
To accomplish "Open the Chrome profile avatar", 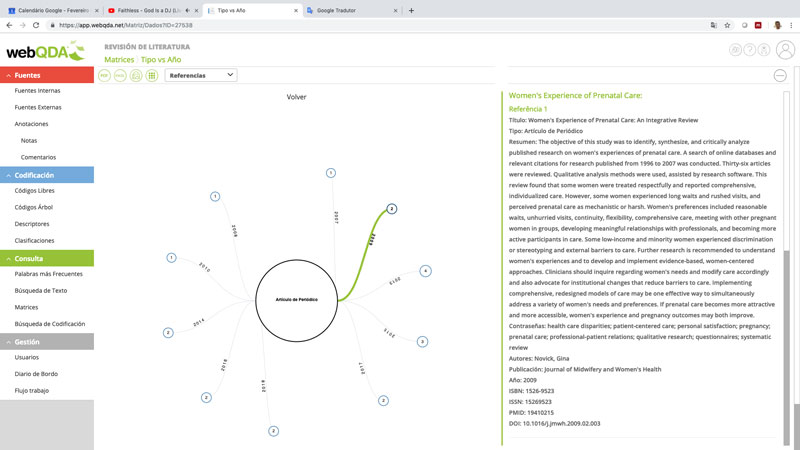I will pos(777,25).
